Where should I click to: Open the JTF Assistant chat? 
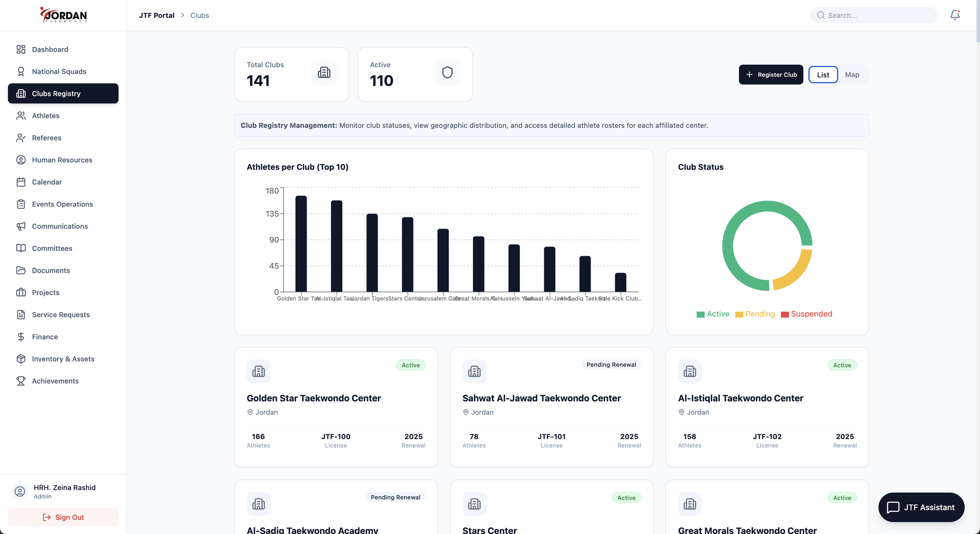tap(921, 507)
